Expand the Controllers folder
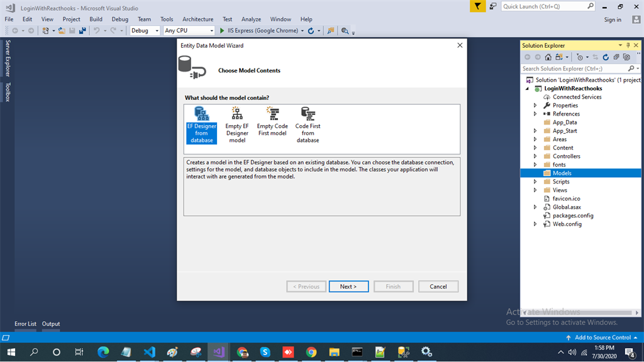 (535, 156)
